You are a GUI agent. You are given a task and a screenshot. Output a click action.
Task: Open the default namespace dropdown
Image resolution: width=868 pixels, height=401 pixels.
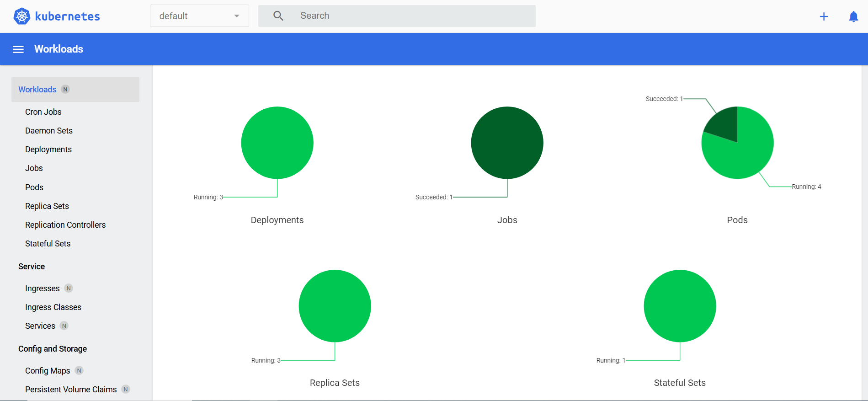(x=199, y=16)
